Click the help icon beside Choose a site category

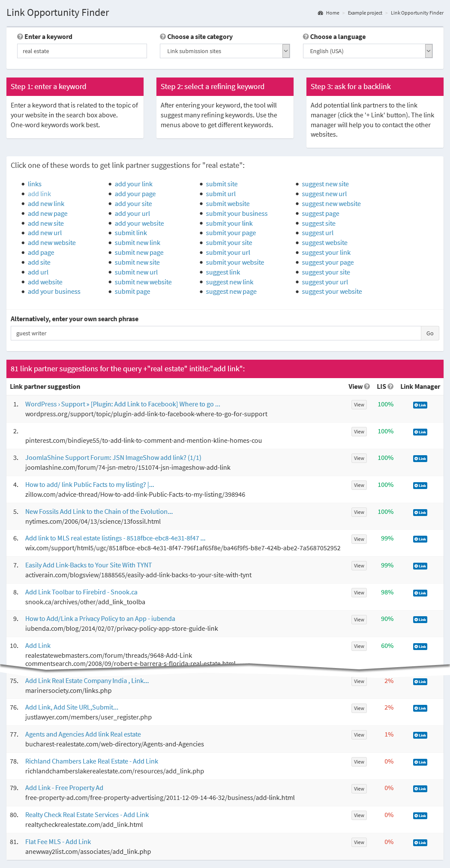(x=163, y=37)
